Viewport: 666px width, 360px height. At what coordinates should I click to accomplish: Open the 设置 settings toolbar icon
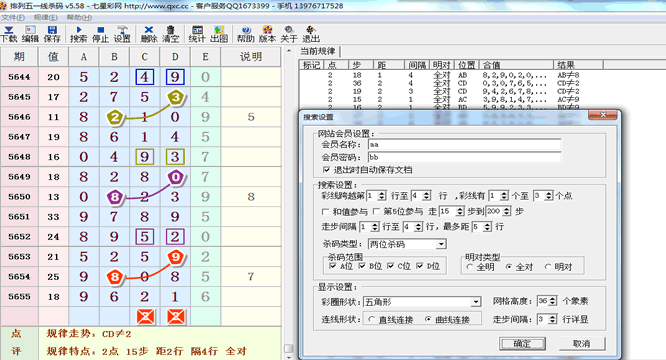[122, 34]
